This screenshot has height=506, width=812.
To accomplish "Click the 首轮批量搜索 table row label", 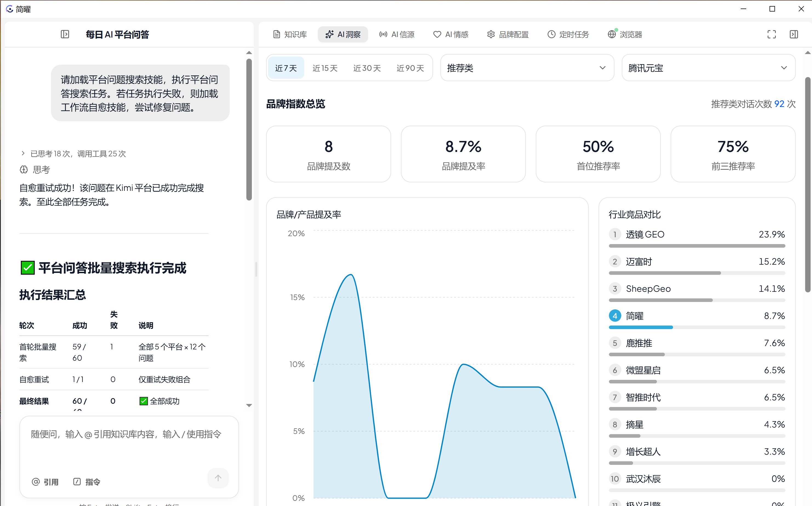I will point(38,352).
